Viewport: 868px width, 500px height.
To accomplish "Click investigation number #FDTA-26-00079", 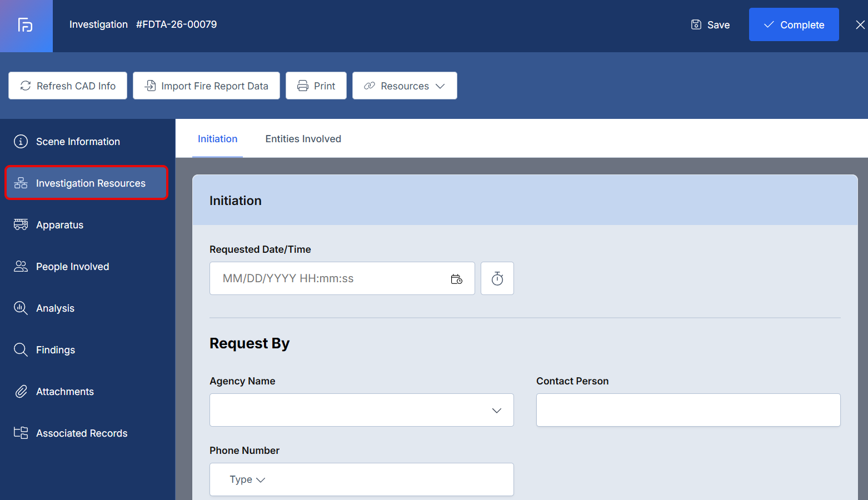I will [x=177, y=24].
